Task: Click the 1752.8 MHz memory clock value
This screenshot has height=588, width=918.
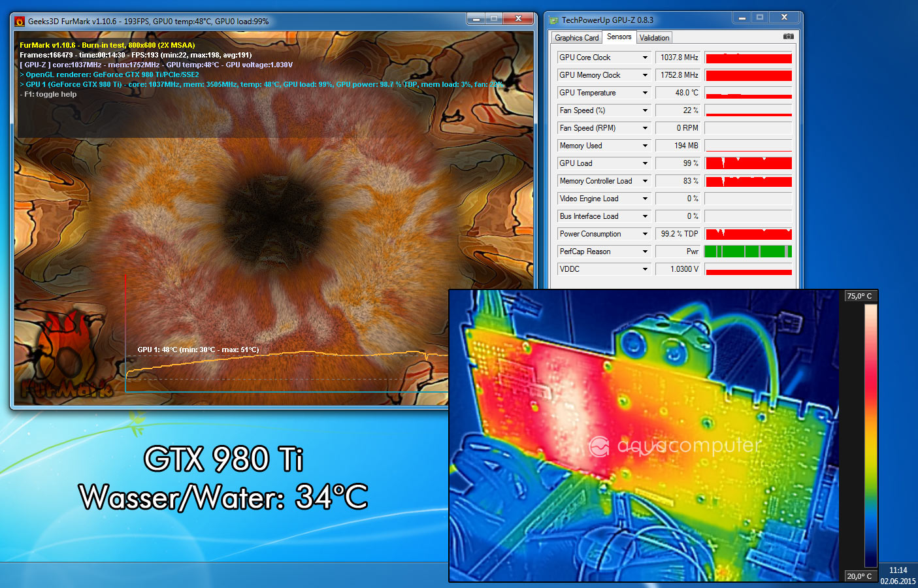Action: pos(678,75)
